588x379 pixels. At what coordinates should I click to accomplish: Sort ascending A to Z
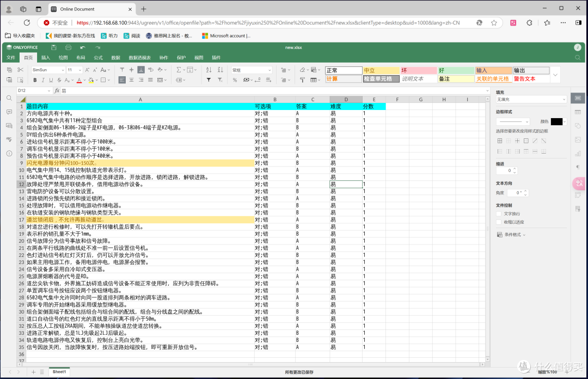209,70
